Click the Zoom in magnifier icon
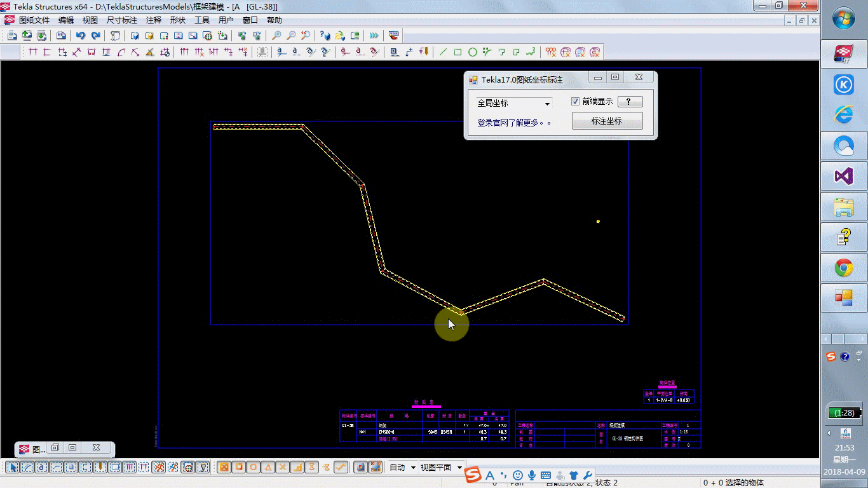The width and height of the screenshot is (868, 488). point(276,36)
